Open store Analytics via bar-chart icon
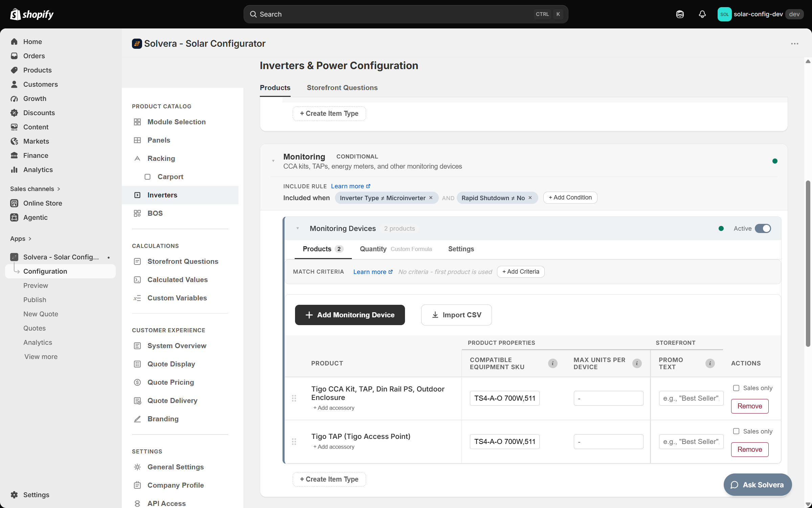This screenshot has height=508, width=812. point(14,170)
